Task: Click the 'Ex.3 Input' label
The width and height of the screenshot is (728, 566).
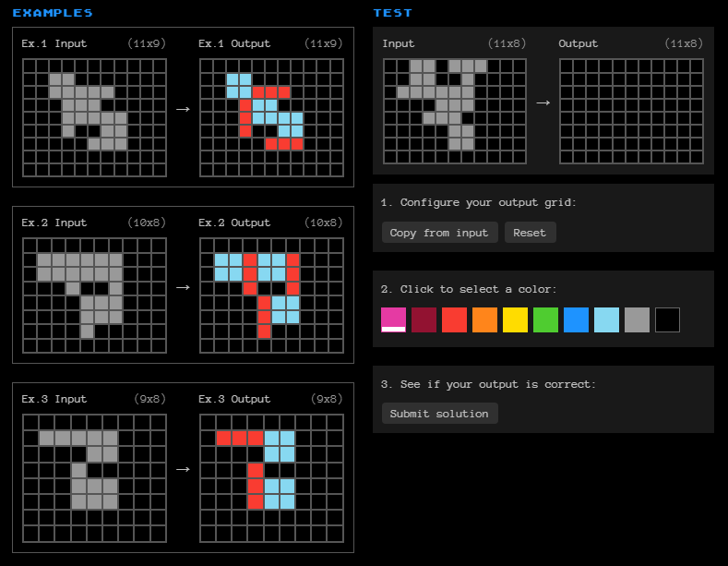Action: tap(54, 399)
